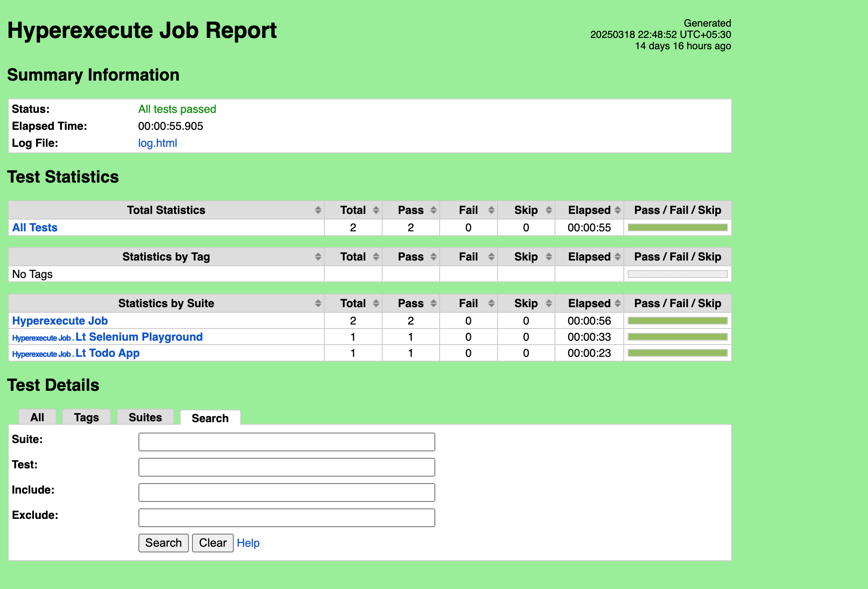Viewport: 868px width, 589px height.
Task: Click sort arrows beside Total Statistics header
Action: 318,210
